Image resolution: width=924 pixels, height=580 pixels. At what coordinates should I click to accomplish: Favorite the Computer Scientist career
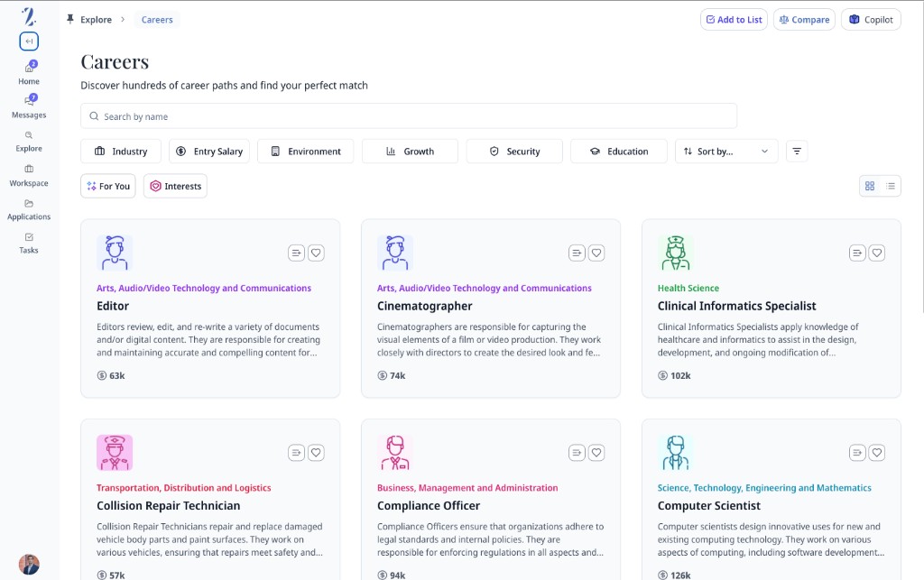pyautogui.click(x=876, y=453)
